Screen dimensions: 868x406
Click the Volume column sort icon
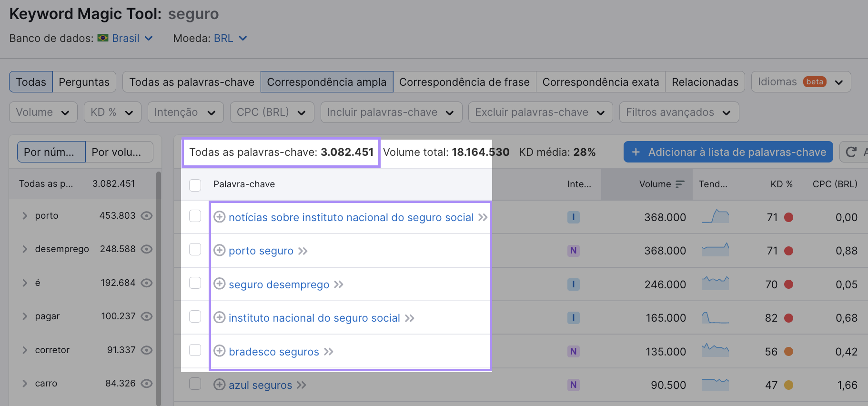[x=680, y=184]
